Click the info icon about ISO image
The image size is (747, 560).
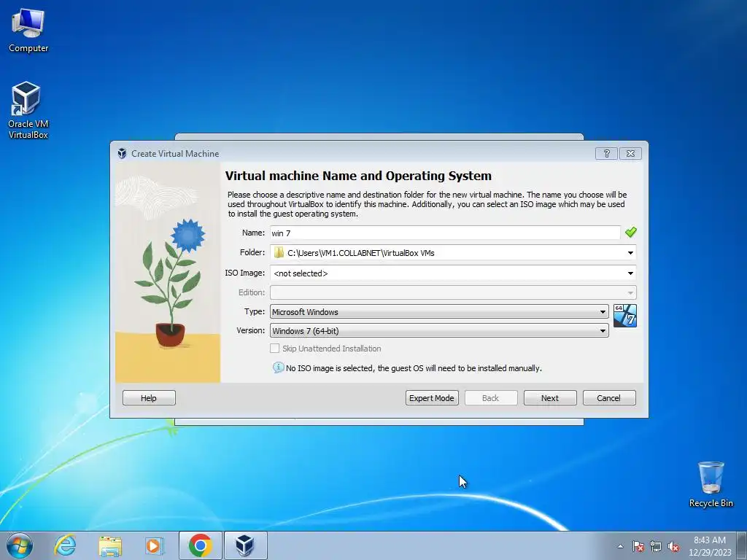pos(278,367)
